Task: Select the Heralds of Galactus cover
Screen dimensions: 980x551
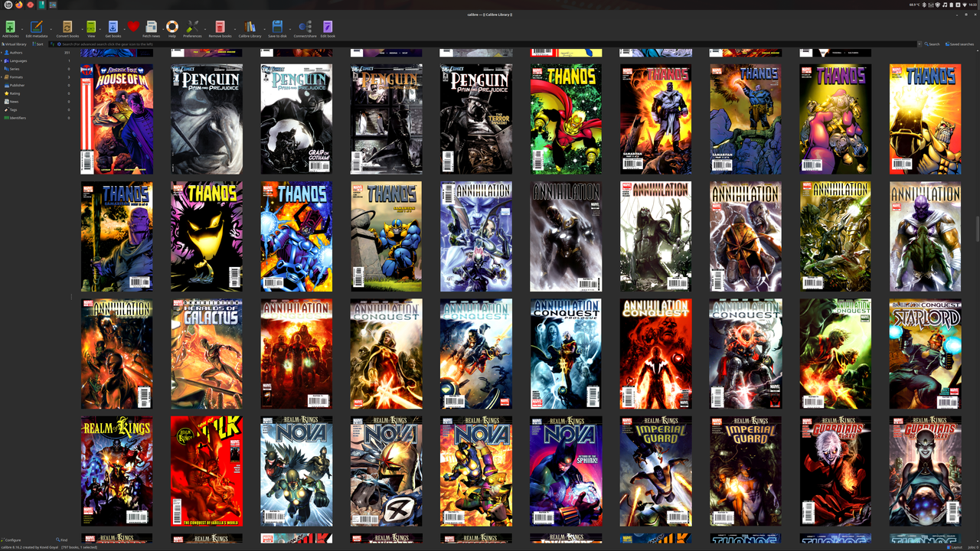Action: 207,354
